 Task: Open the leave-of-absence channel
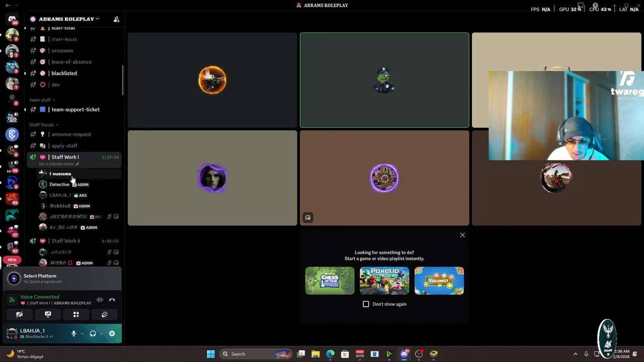74,62
